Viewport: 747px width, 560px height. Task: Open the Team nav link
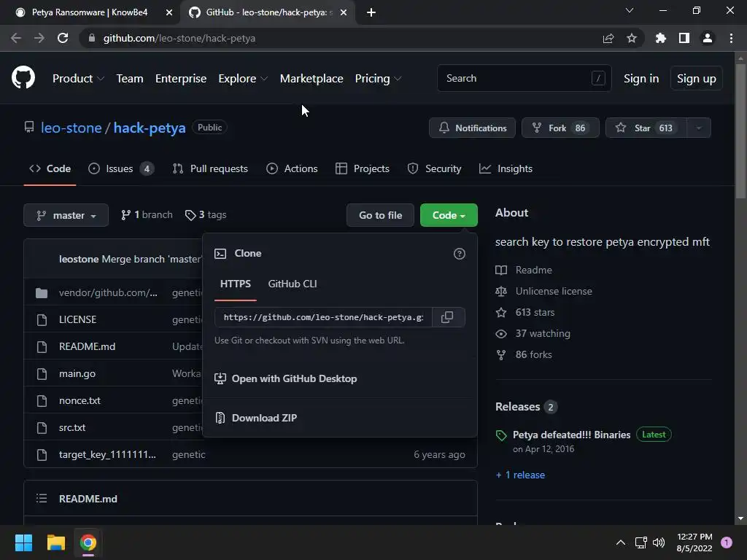click(x=130, y=79)
